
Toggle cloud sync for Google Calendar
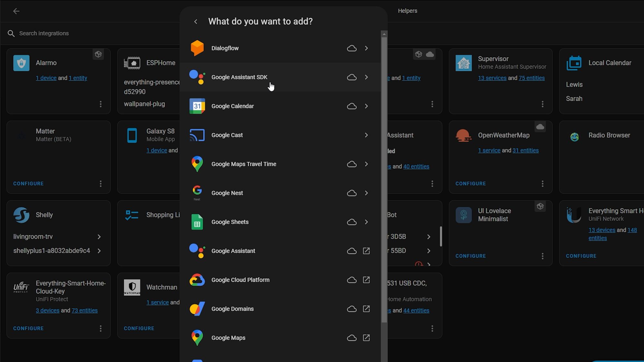352,106
